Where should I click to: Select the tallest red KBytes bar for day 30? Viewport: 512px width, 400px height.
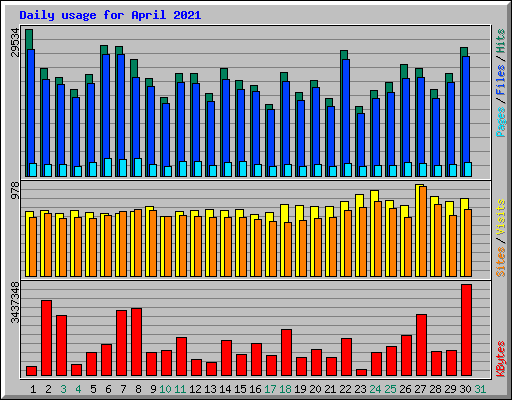pyautogui.click(x=466, y=330)
